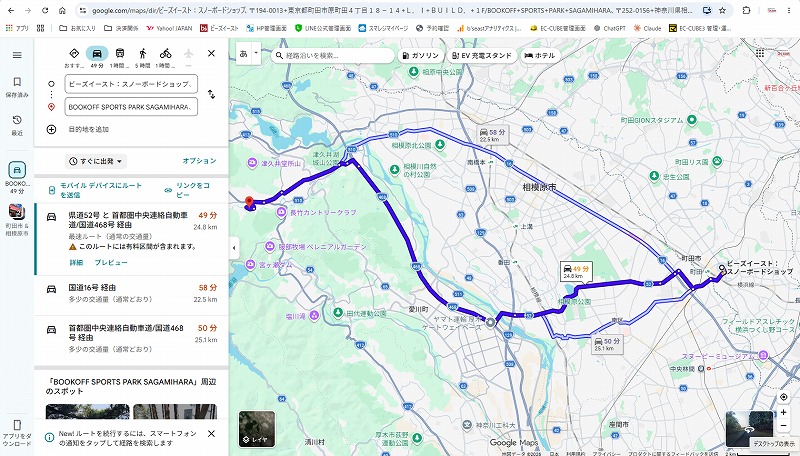Center map on my location

coord(784,397)
